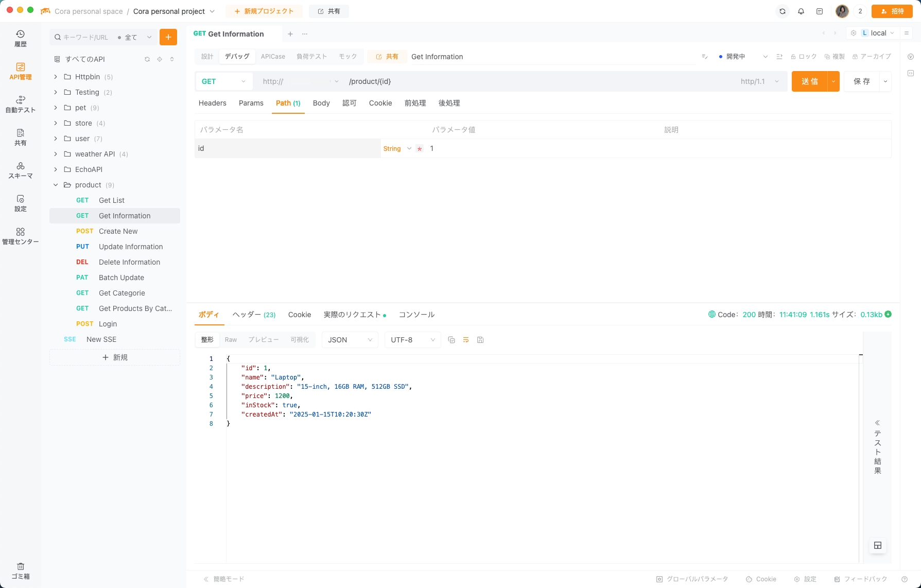
Task: Click the sync icon in top bar
Action: point(783,11)
